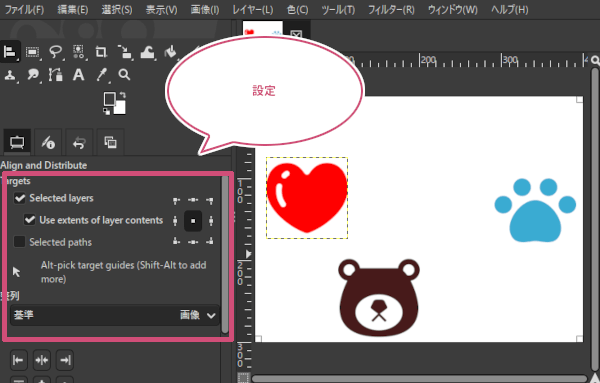
Task: Select the Free Select lasso tool
Action: 56,52
